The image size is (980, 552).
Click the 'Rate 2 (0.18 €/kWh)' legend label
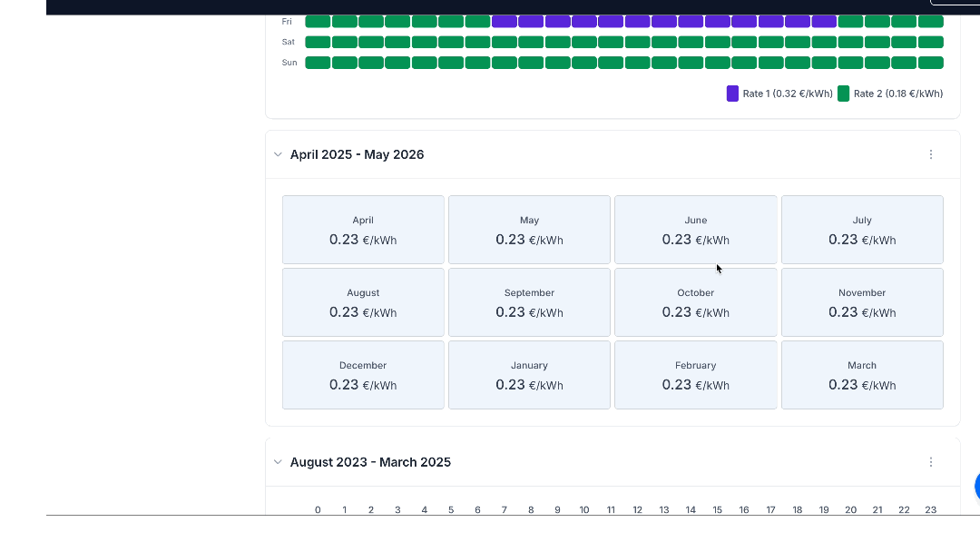tap(898, 94)
